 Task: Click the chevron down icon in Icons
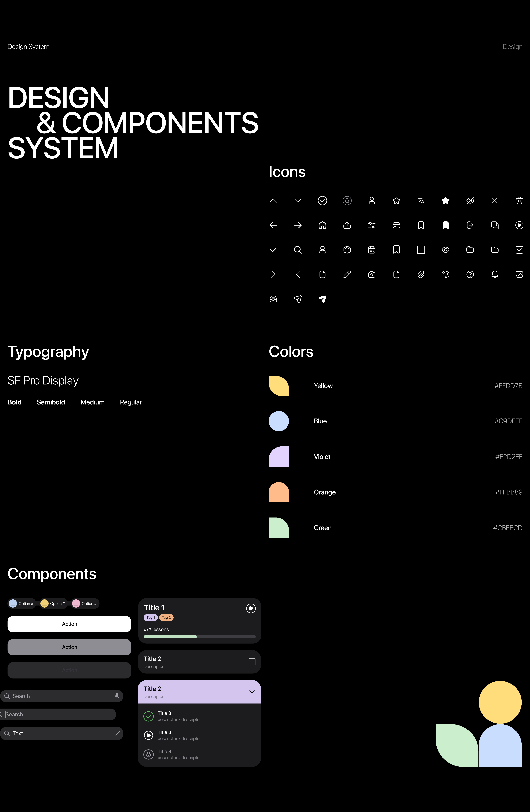(298, 201)
